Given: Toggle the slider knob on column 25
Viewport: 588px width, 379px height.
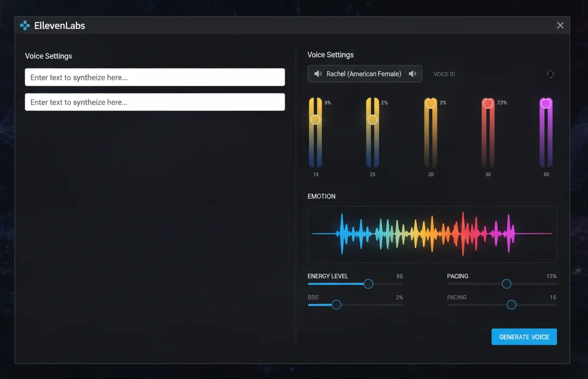Looking at the screenshot, I should coord(373,119).
